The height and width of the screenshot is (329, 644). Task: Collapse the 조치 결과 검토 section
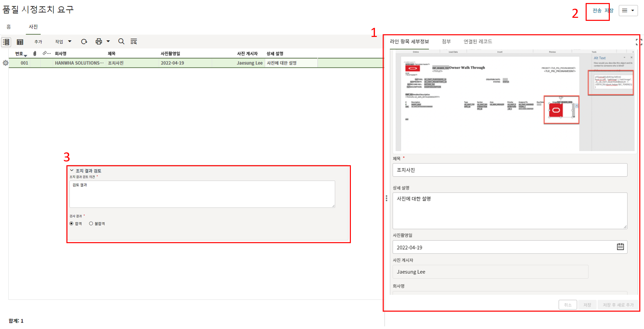tap(72, 171)
